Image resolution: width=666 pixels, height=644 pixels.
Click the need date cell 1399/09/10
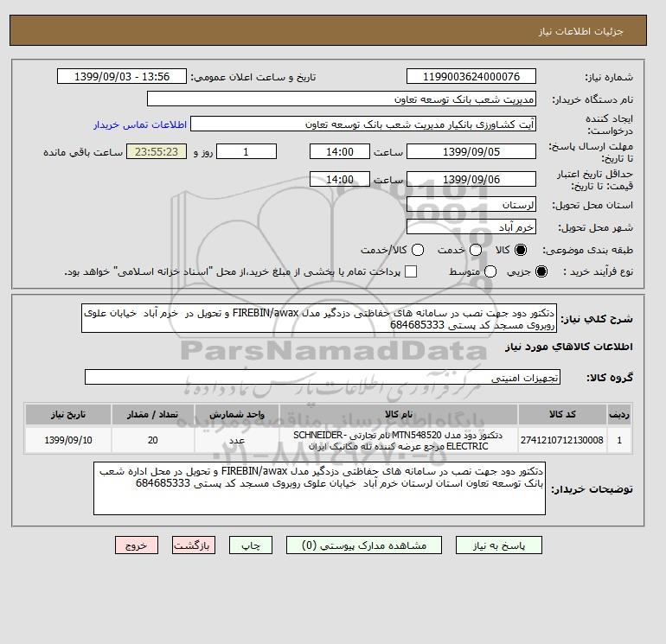pos(68,440)
